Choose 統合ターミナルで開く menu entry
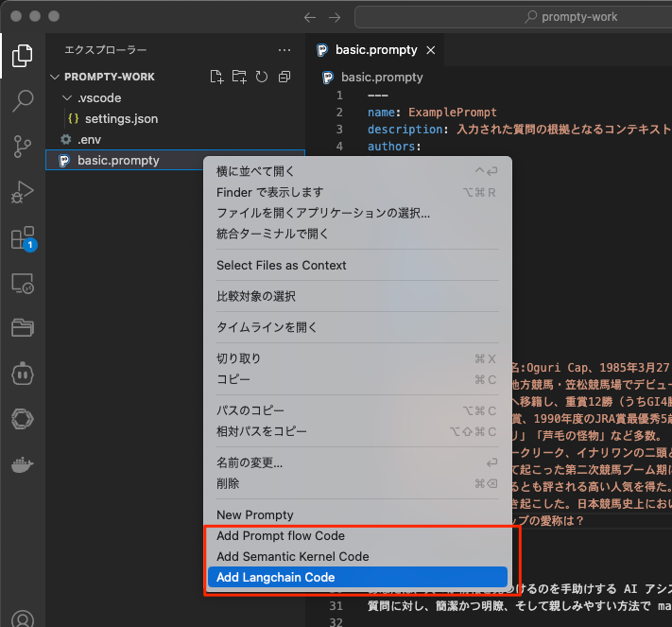672x627 pixels. point(357,234)
